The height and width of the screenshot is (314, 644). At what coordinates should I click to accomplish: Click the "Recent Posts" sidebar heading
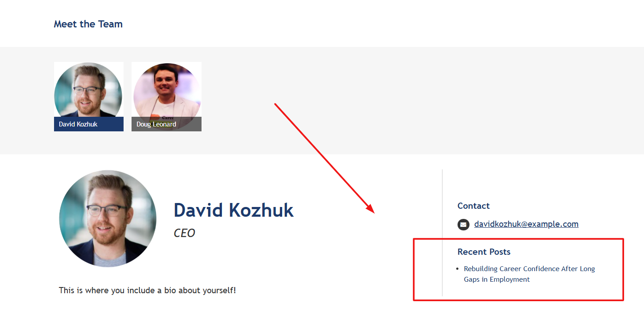(x=484, y=252)
